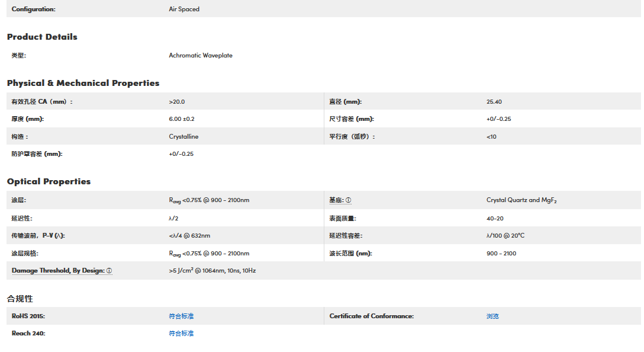The height and width of the screenshot is (352, 644).
Task: Click the 6.00 ±0.2 thickness value
Action: (182, 119)
